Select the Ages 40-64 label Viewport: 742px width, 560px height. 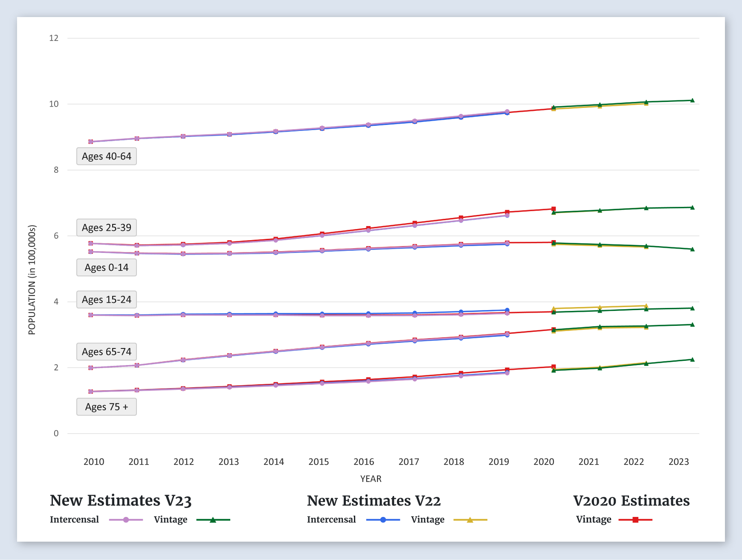tap(107, 157)
